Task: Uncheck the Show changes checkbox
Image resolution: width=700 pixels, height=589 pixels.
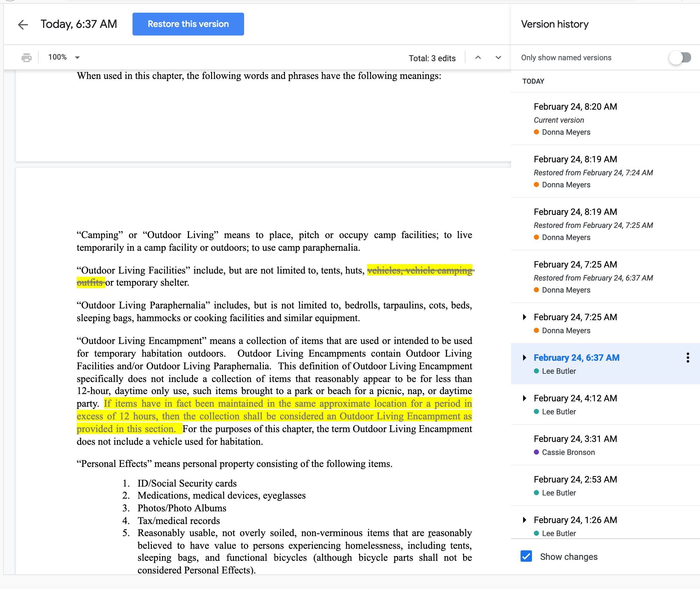Action: click(526, 556)
